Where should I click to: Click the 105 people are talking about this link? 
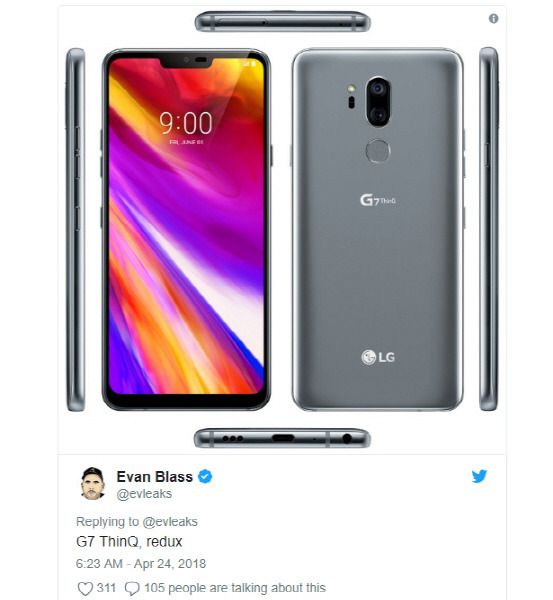pos(235,588)
